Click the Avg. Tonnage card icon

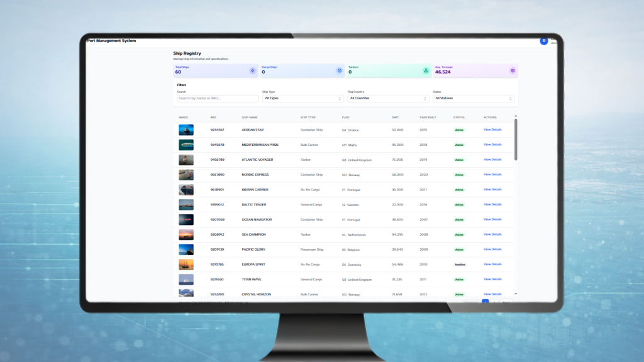(513, 70)
